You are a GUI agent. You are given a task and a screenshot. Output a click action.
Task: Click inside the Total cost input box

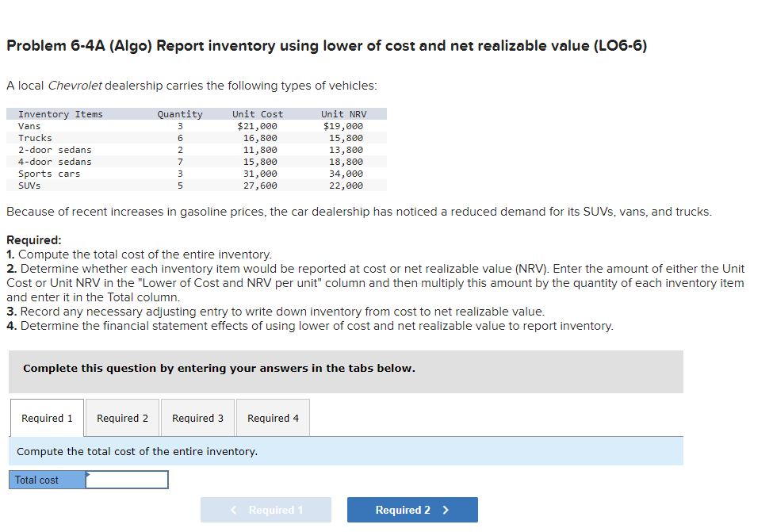click(128, 479)
